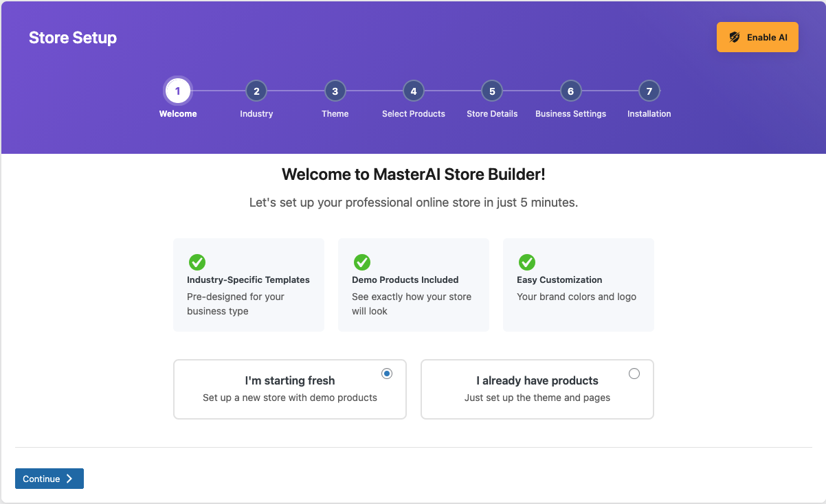The image size is (826, 504).
Task: Click the step 3 Theme circle
Action: click(x=335, y=90)
